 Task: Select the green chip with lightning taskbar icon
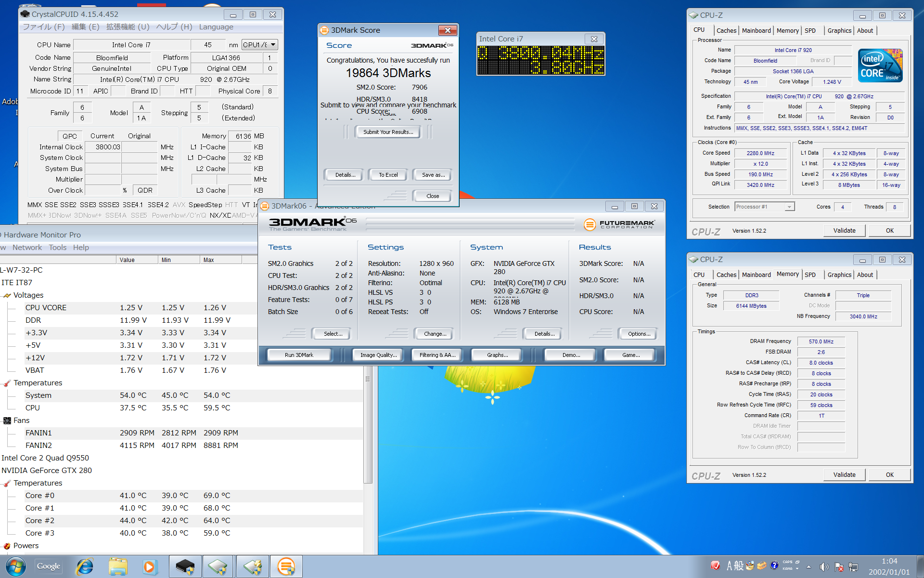coord(253,566)
